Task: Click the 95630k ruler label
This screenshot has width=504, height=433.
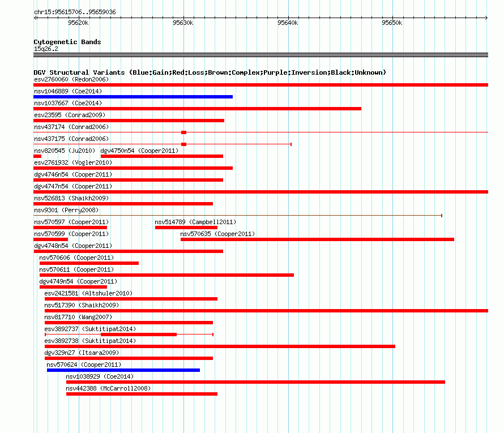Action: (x=183, y=23)
